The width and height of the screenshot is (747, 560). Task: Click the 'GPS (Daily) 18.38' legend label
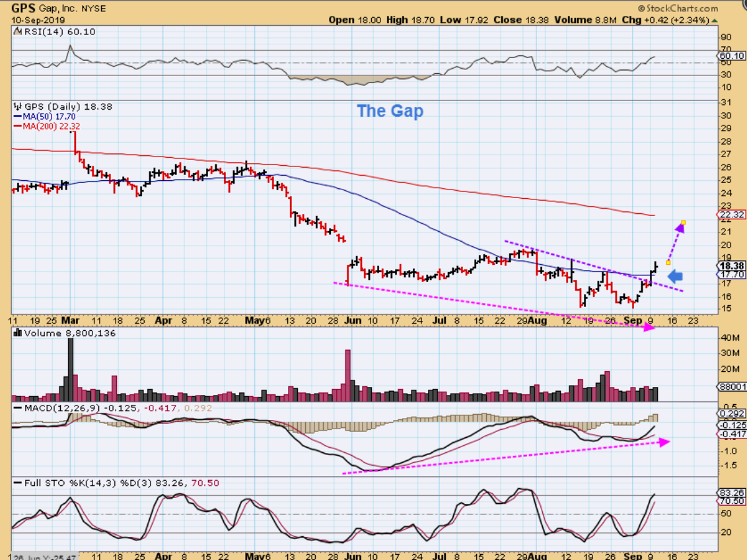coord(68,107)
